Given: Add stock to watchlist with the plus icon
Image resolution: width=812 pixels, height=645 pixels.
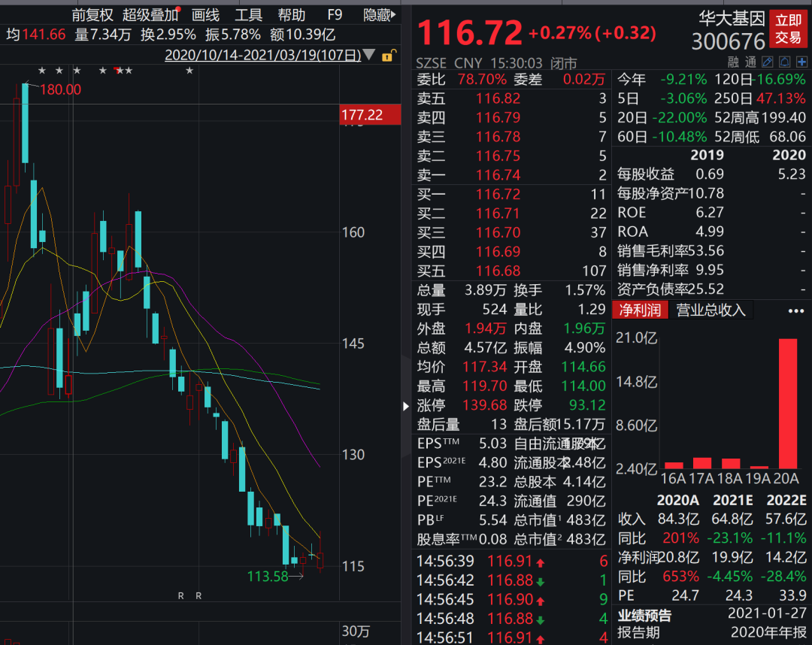Looking at the screenshot, I should (800, 62).
